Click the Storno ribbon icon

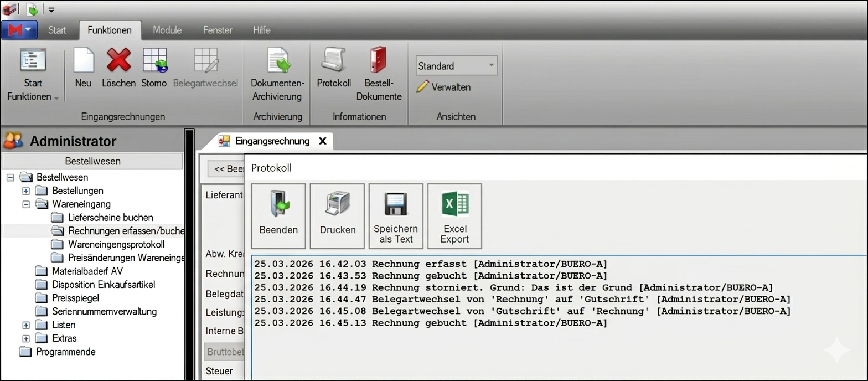click(154, 61)
